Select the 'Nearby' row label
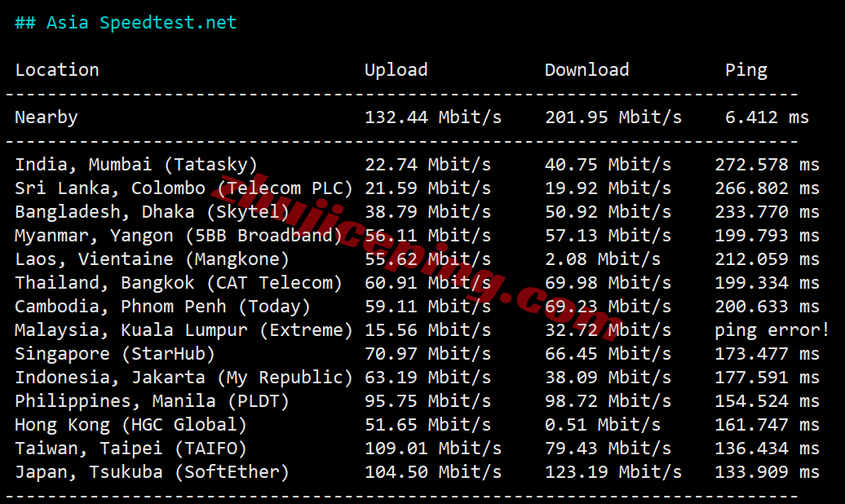This screenshot has height=504, width=845. [x=46, y=117]
